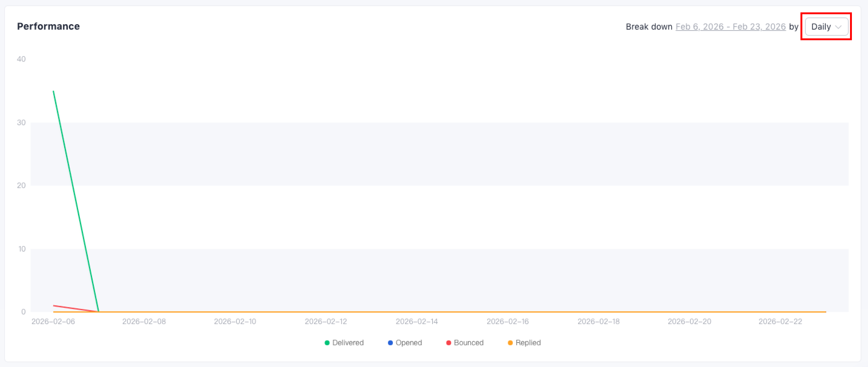Click the green Delivered legend dot
The image size is (868, 367).
coord(327,343)
